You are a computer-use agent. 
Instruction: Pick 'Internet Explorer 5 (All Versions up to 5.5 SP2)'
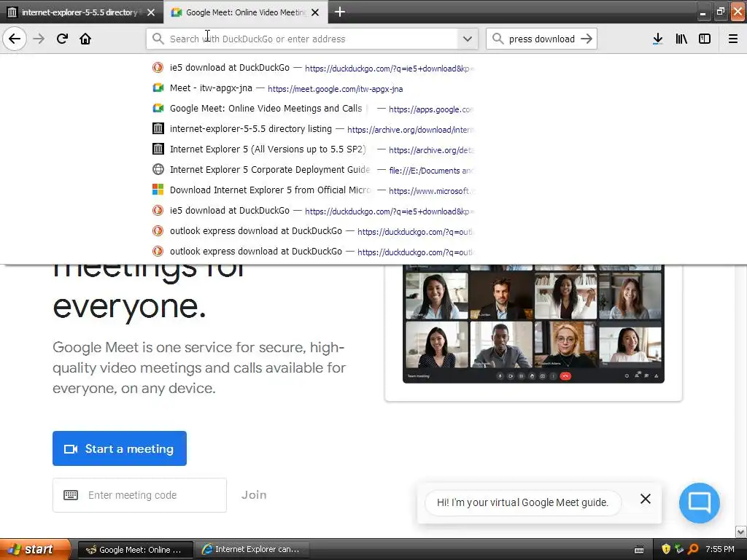[313, 149]
